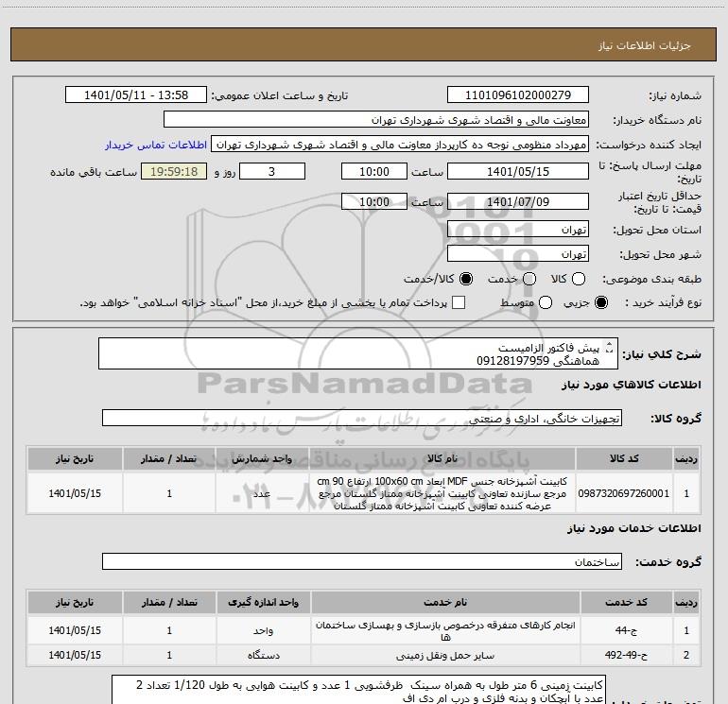
Task: Open the buyer contact information link
Action: tap(156, 146)
